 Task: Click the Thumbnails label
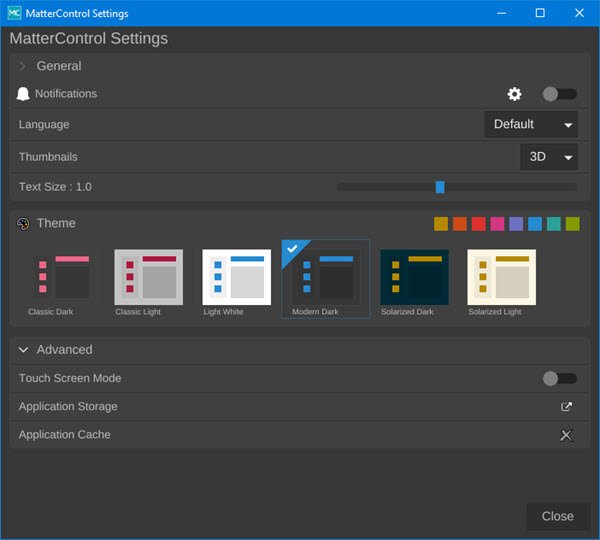coord(48,157)
